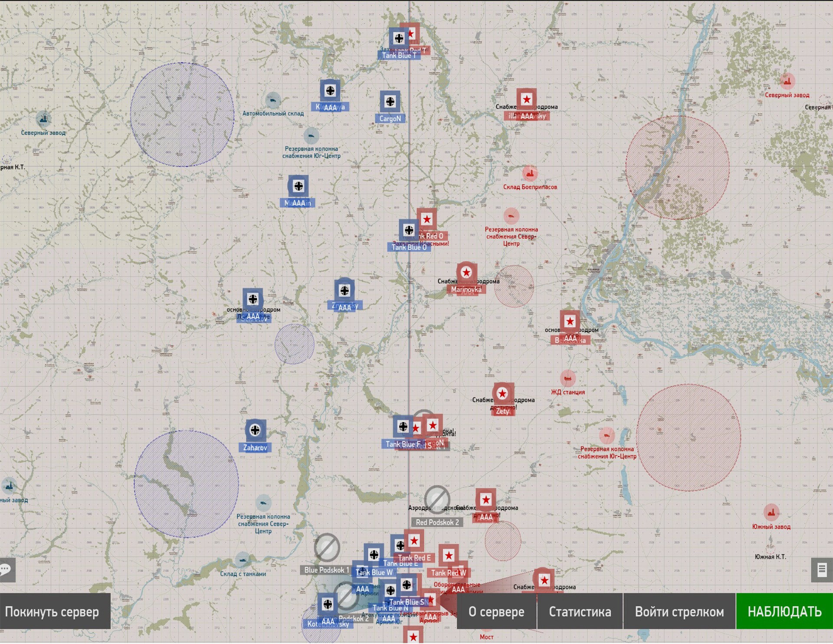The width and height of the screenshot is (833, 644).
Task: Select the Zety red airfield icon
Action: 503,394
